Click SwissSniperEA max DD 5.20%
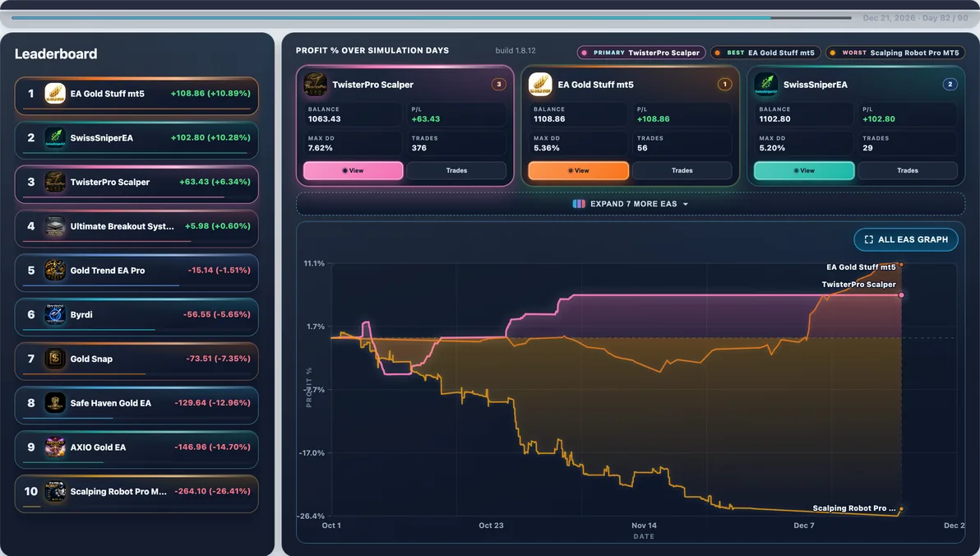 click(x=772, y=148)
